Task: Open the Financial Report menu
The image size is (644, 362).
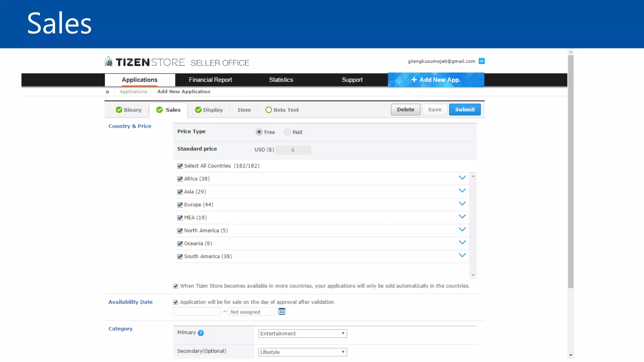Action: click(210, 80)
